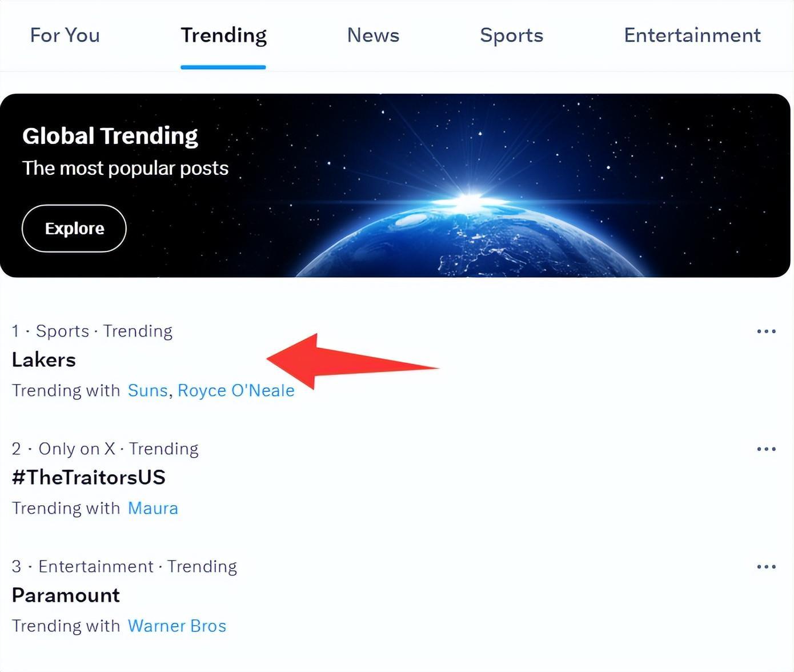Open the Warner Bros related link
This screenshot has height=672, width=794.
tap(177, 626)
